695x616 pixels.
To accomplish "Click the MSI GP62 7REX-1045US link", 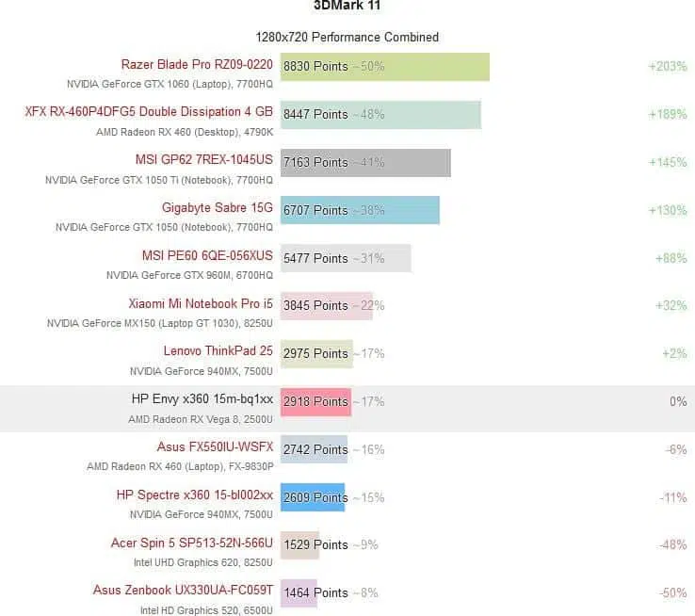I will (x=204, y=159).
